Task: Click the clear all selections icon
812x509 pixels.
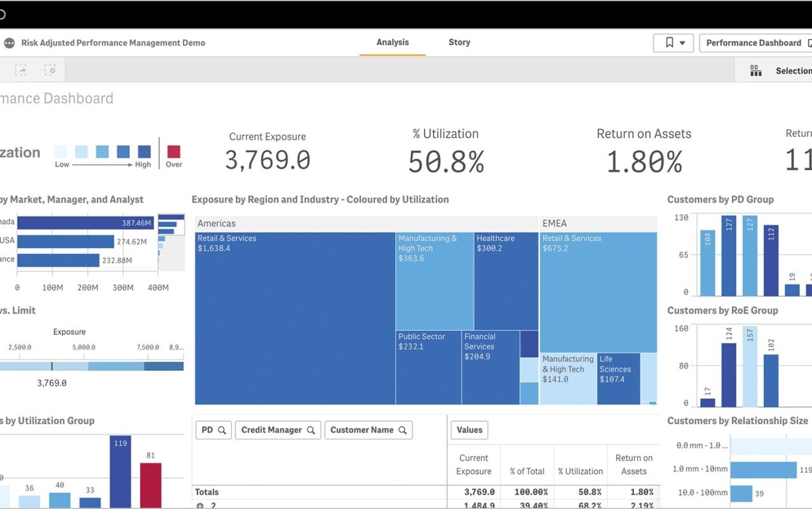Action: pyautogui.click(x=50, y=70)
